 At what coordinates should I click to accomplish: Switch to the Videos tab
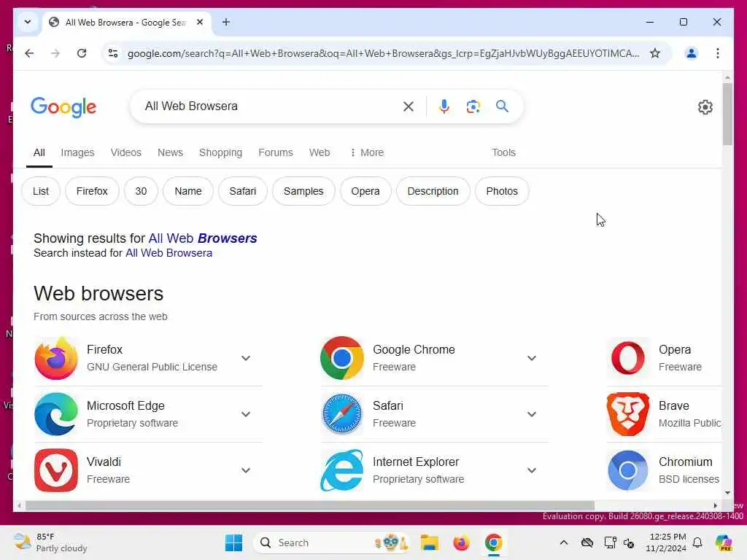[125, 152]
